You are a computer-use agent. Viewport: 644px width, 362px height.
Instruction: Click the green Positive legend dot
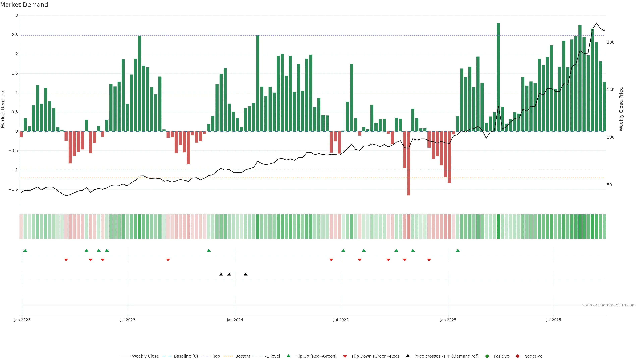[x=487, y=356]
